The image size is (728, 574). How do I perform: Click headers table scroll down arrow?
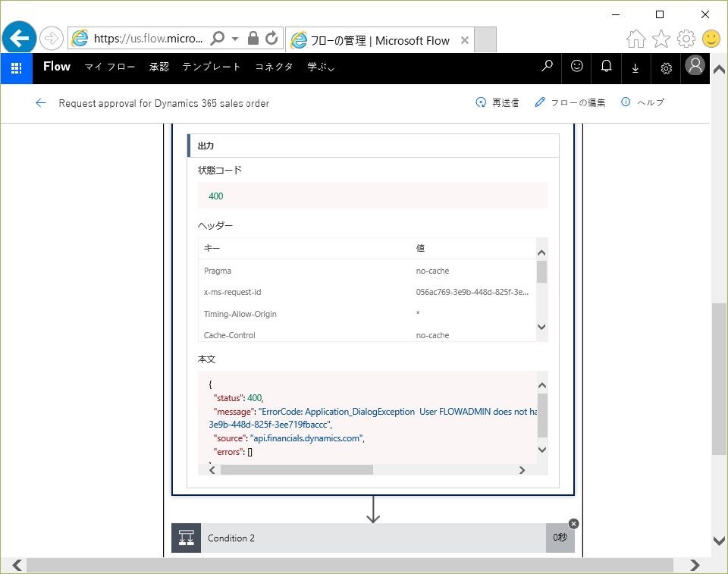click(541, 327)
